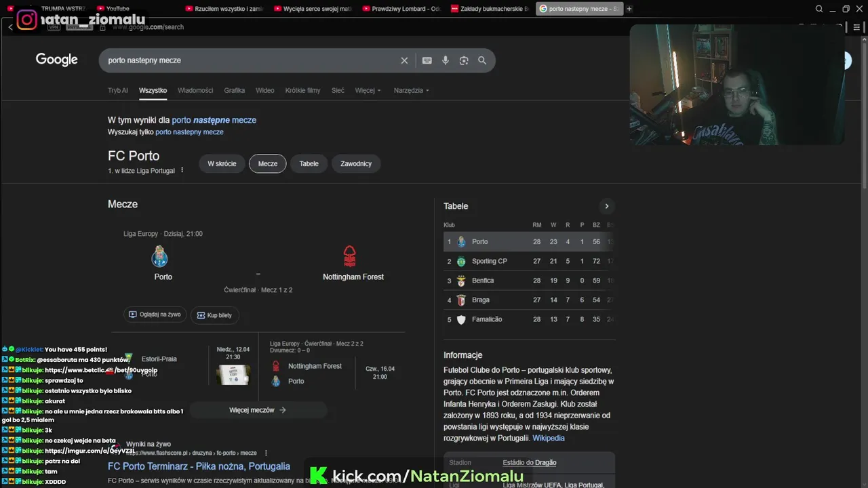Viewport: 868px width, 488px height.
Task: Click the Porto club crest in the match
Action: pos(159,256)
